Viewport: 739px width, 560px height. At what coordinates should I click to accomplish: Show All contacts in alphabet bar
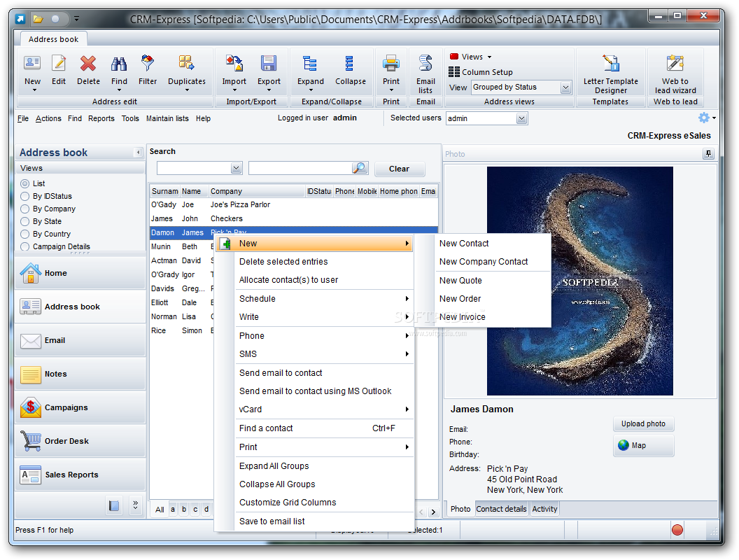[160, 510]
